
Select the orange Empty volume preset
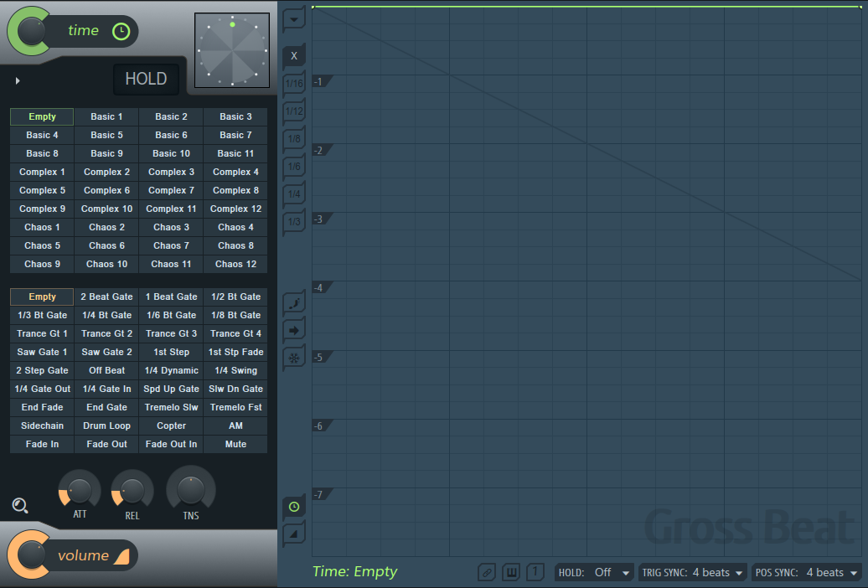[42, 297]
